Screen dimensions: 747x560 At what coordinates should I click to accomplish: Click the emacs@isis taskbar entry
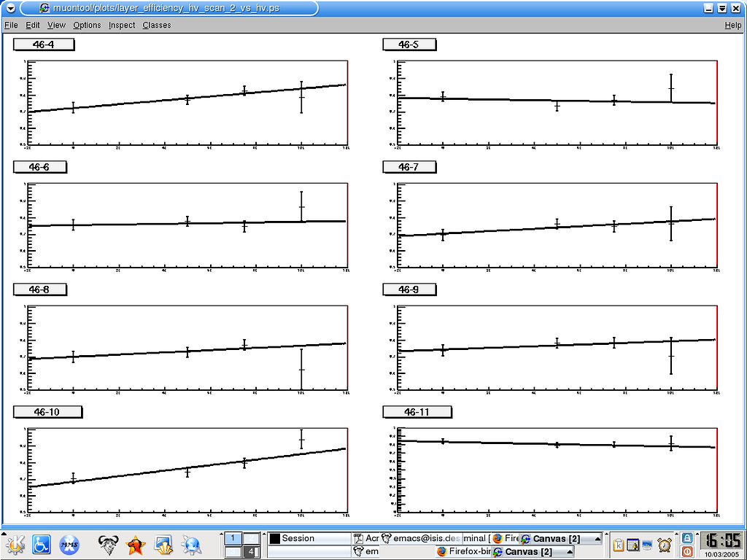[422, 538]
